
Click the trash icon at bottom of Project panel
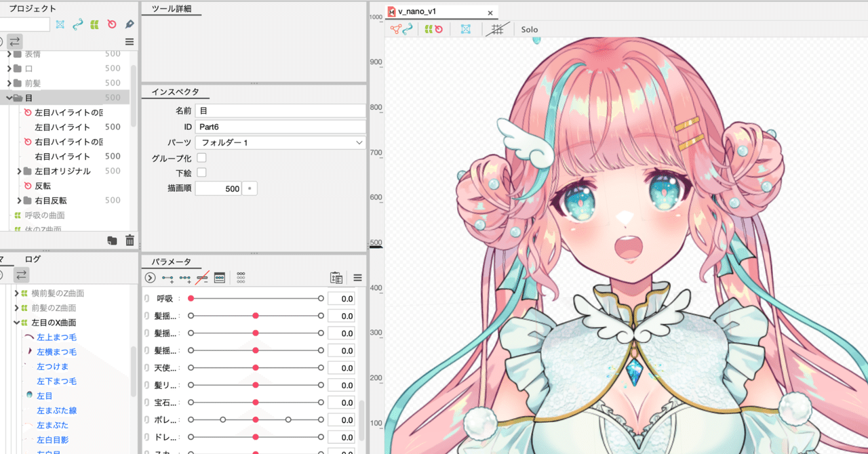coord(129,240)
